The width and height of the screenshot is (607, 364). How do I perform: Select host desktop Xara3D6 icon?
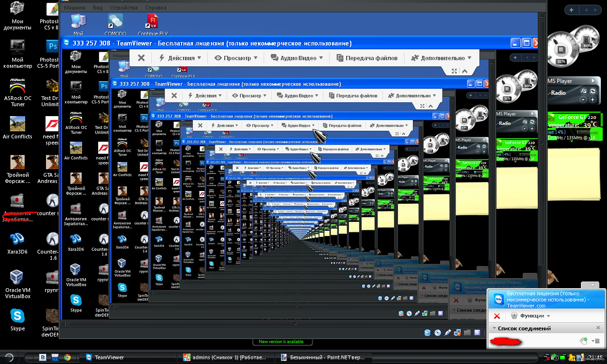point(18,244)
